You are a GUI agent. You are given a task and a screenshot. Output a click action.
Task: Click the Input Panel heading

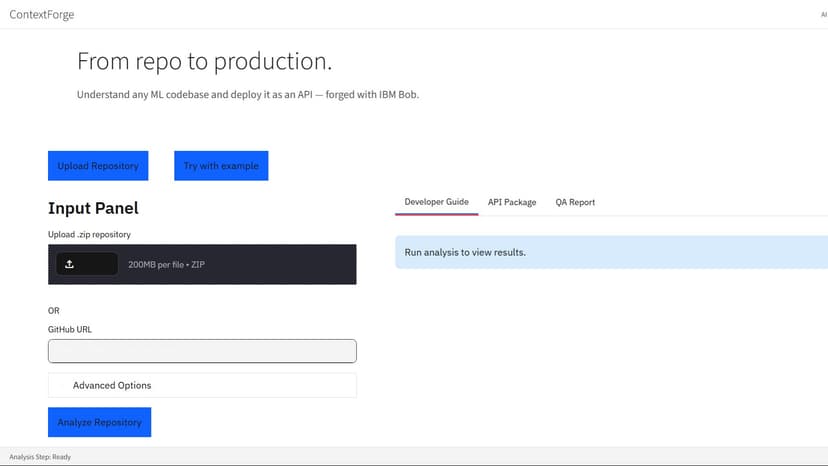pos(93,208)
